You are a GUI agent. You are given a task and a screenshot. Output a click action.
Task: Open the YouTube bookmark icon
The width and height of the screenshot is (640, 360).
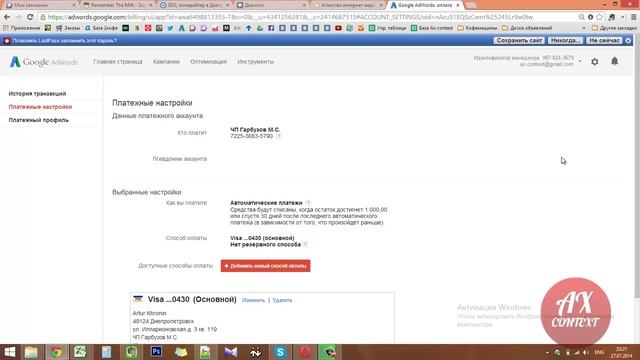click(338, 28)
